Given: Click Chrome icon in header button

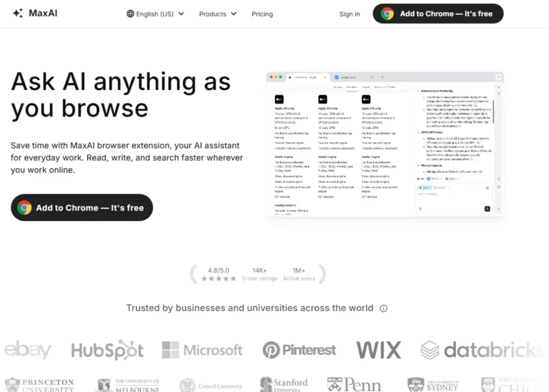Looking at the screenshot, I should coord(387,13).
